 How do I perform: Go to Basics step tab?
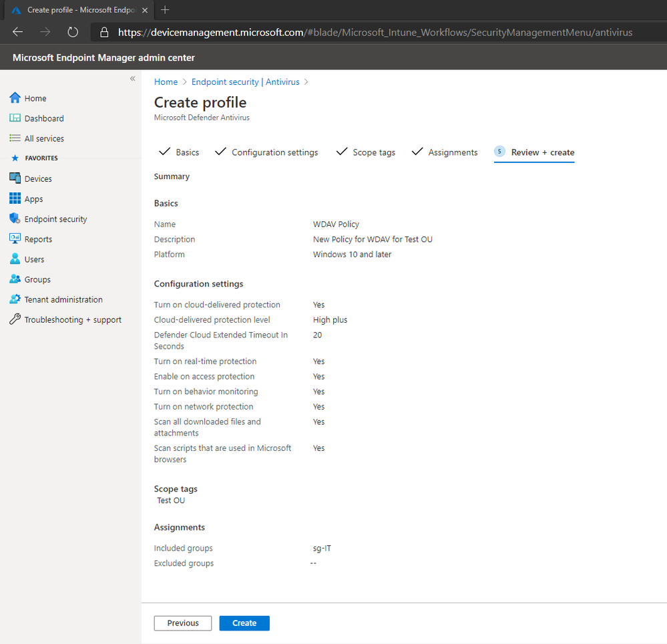tap(179, 152)
